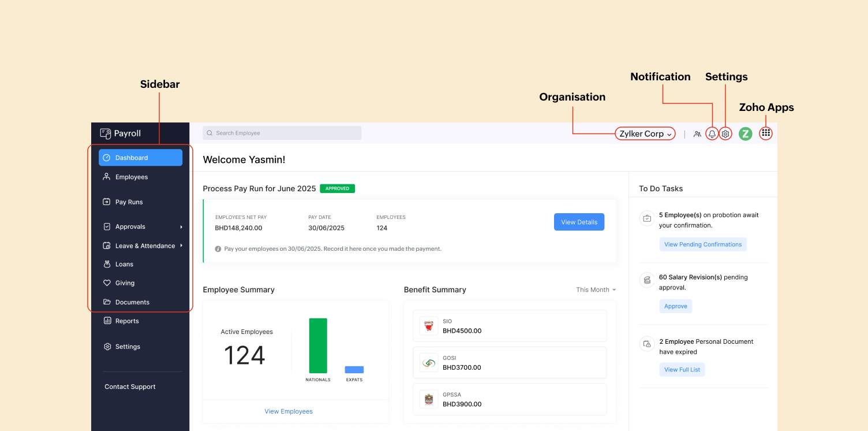Open the Zylker Corp organisation dropdown

pos(645,134)
